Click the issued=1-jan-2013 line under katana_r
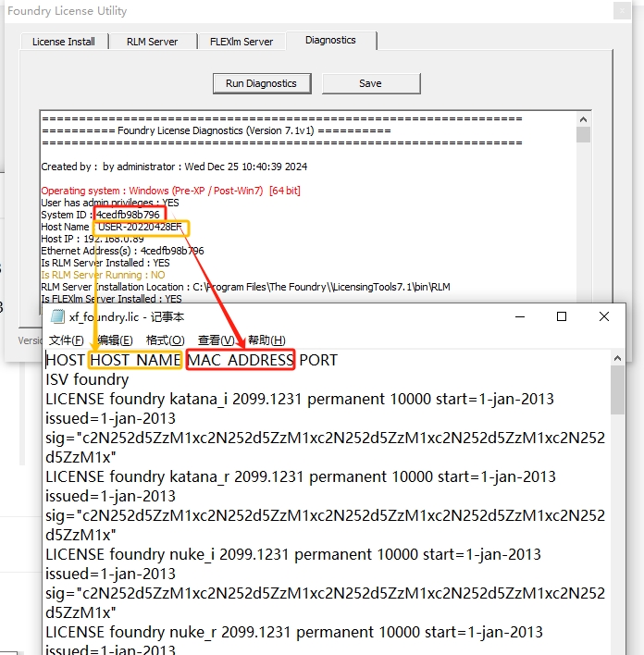This screenshot has height=655, width=644. click(x=110, y=496)
